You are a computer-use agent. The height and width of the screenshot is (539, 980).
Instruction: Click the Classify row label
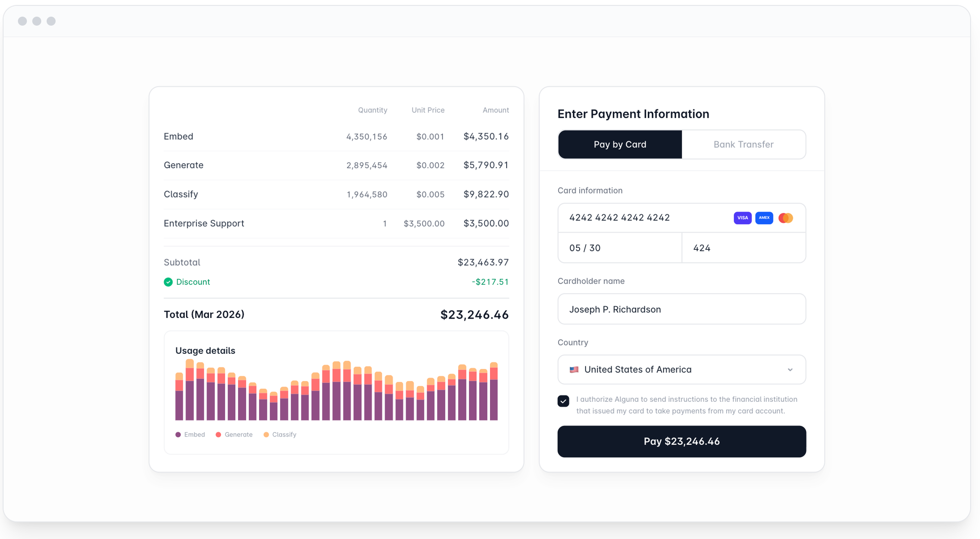(181, 195)
